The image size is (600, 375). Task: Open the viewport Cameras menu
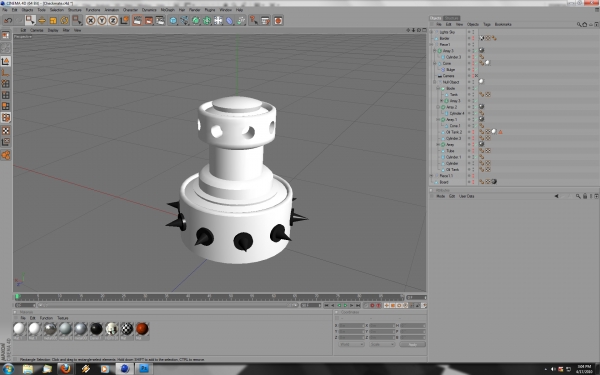(36, 30)
